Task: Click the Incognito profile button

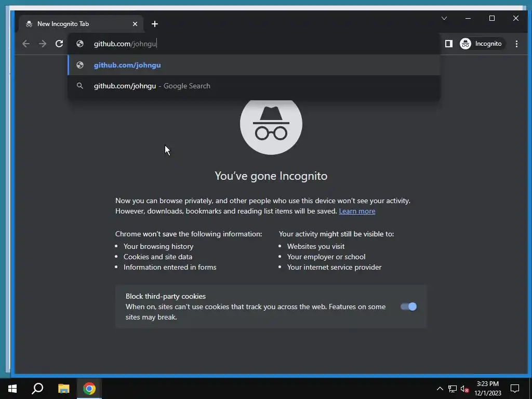Action: coord(482,44)
